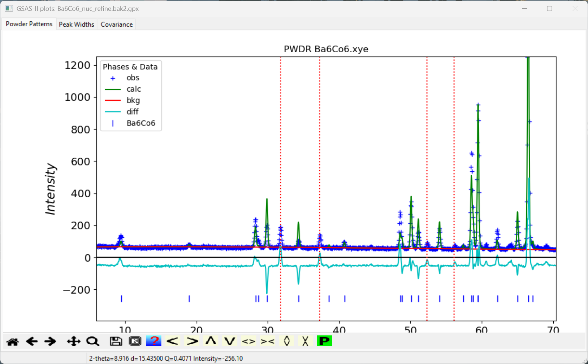This screenshot has height=364, width=588.
Task: Click the 0 y-axis tick label
Action: (87, 258)
